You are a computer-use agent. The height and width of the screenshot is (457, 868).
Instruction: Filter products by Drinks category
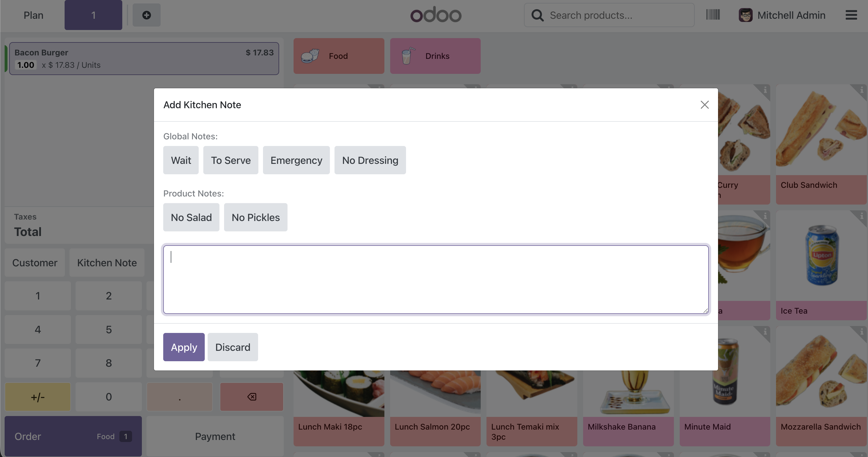pos(435,56)
